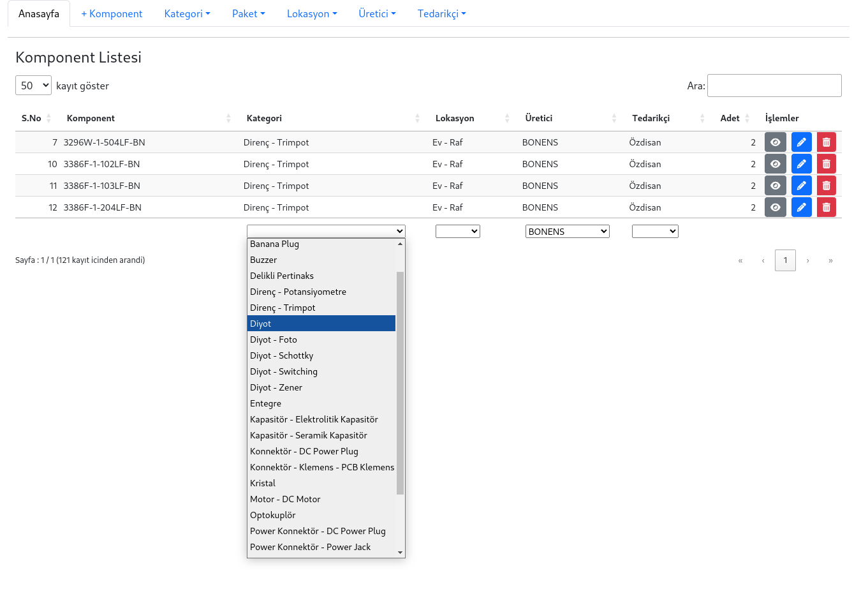Select page 1 pagination button

coord(785,260)
